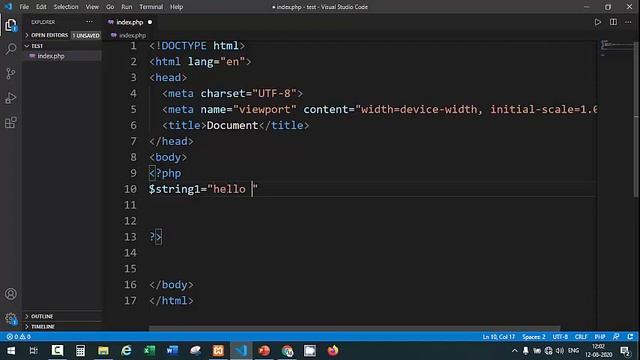Select the index.php editor tab
This screenshot has width=640, height=360.
[x=130, y=22]
